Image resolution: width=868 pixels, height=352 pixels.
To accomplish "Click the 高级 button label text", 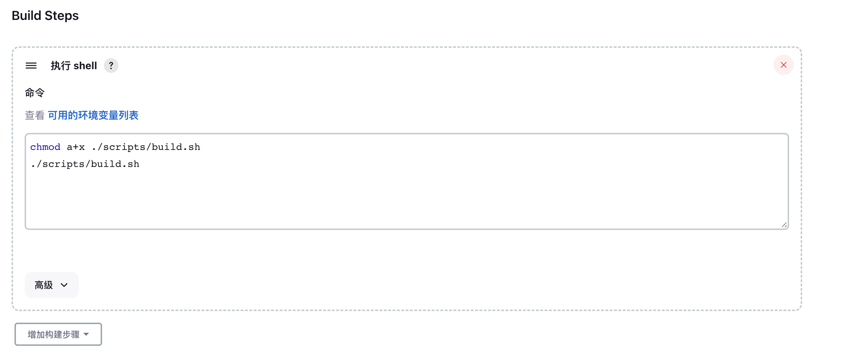I will click(x=44, y=285).
